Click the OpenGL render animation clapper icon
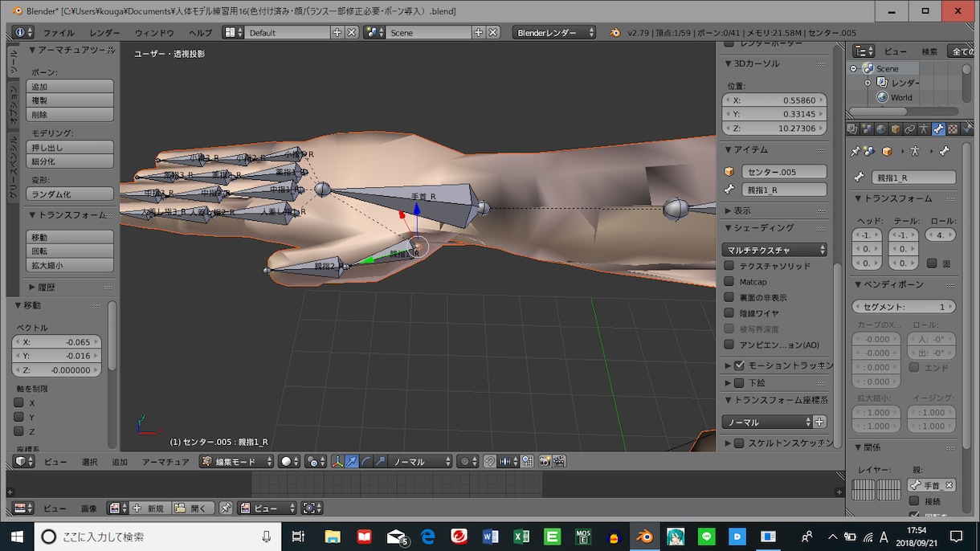 pos(559,462)
